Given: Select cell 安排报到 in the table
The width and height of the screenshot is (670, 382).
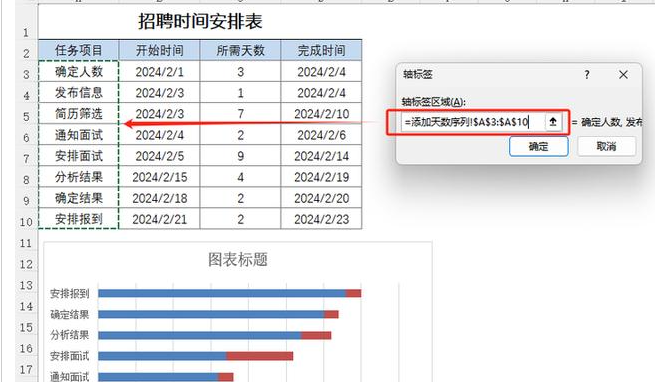Looking at the screenshot, I should [79, 219].
